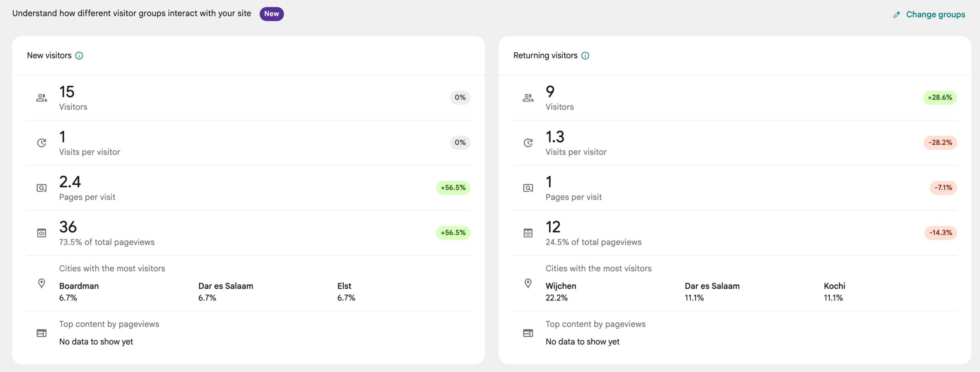This screenshot has height=372, width=980.
Task: Select Kochi in Returning visitors cities
Action: click(x=834, y=286)
